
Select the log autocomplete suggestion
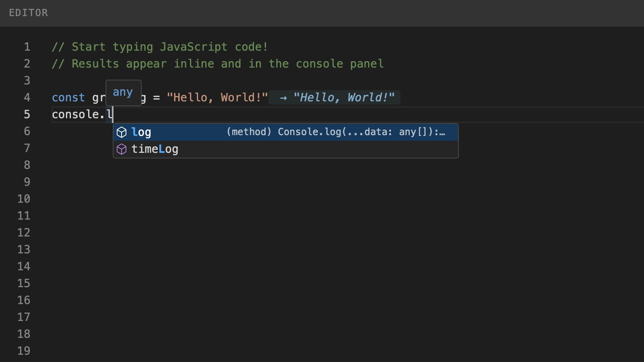[141, 132]
